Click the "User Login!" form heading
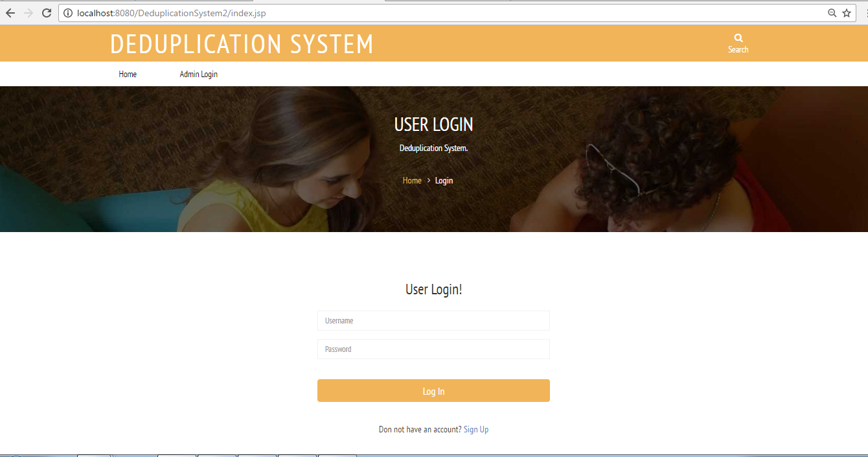This screenshot has height=457, width=868. point(433,290)
